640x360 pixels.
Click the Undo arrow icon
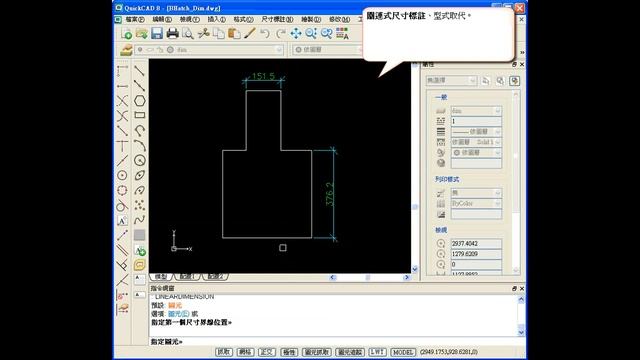tap(265, 33)
